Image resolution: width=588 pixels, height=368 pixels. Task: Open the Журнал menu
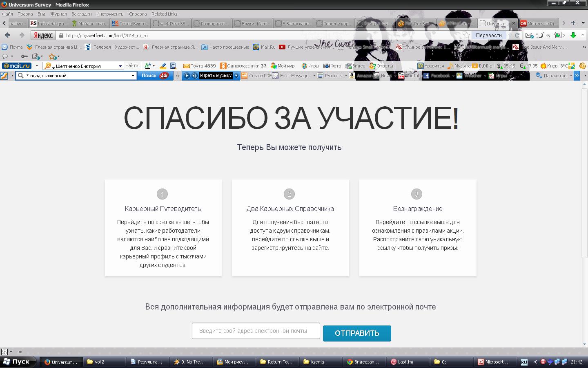tap(58, 14)
